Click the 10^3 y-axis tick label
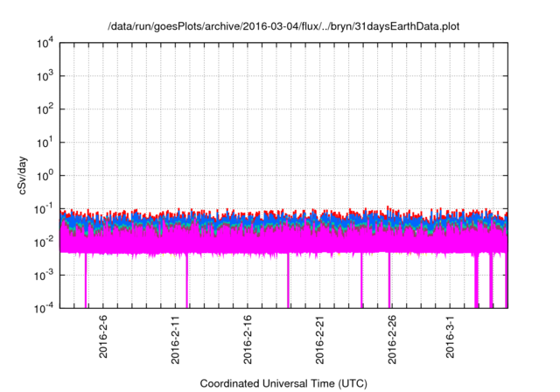Screen dimensions: 560x392 [x=45, y=76]
